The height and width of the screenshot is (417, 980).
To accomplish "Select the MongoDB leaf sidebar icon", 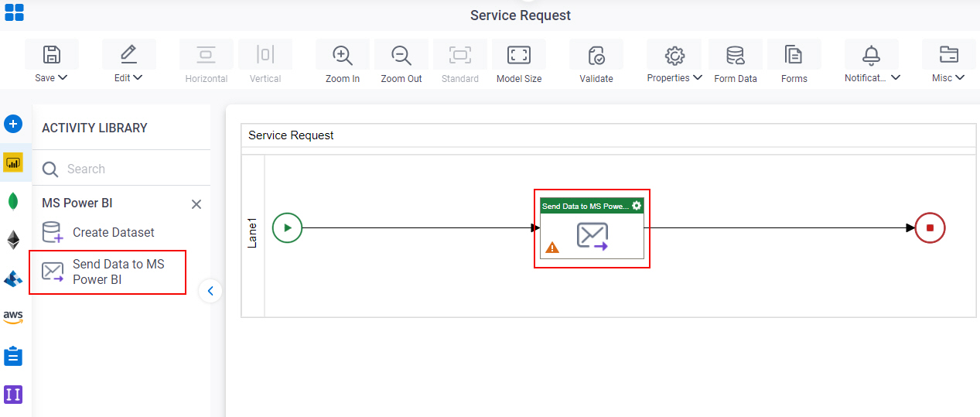I will [13, 201].
